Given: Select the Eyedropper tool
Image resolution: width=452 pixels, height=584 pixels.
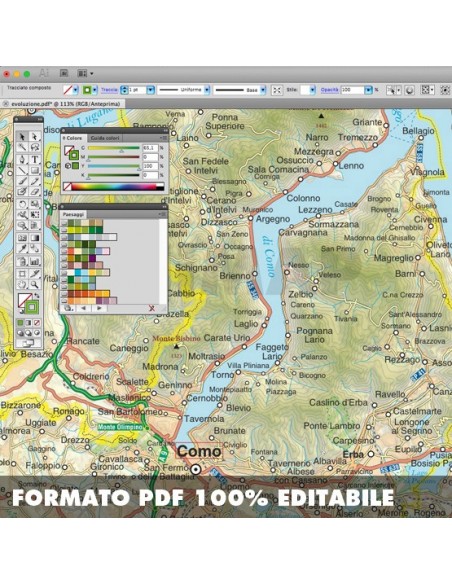Looking at the screenshot, I should 22,248.
